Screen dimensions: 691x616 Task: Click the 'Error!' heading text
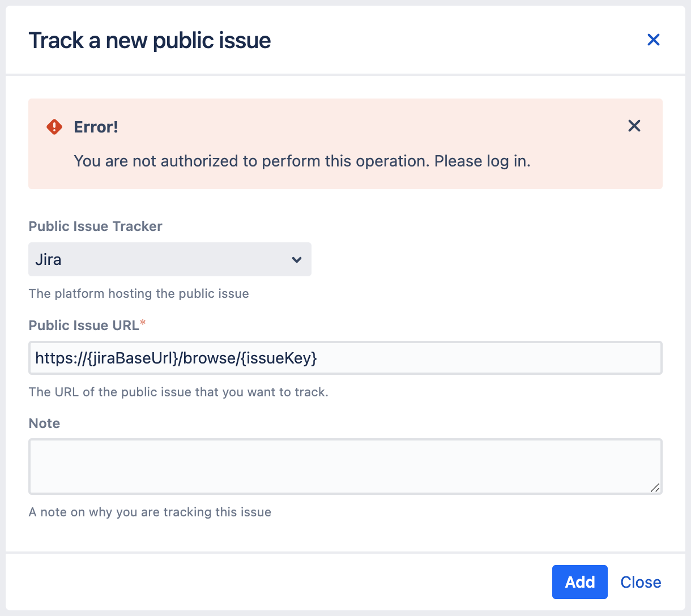[x=96, y=127]
